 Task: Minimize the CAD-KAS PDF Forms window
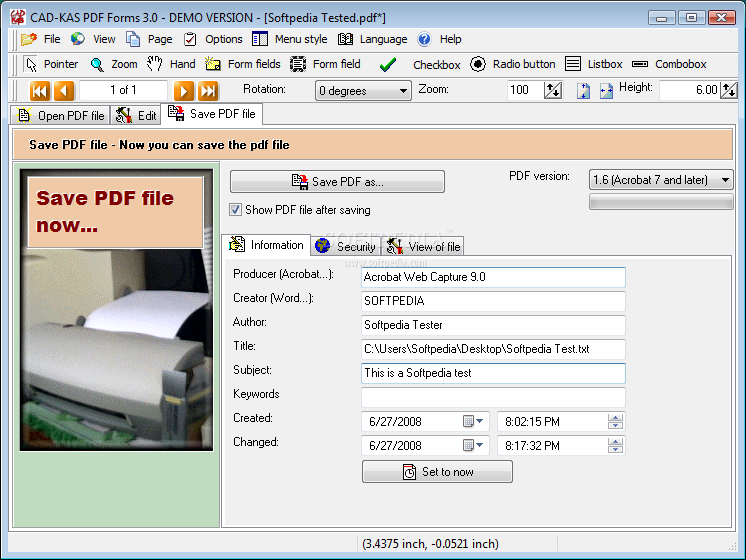(x=661, y=18)
